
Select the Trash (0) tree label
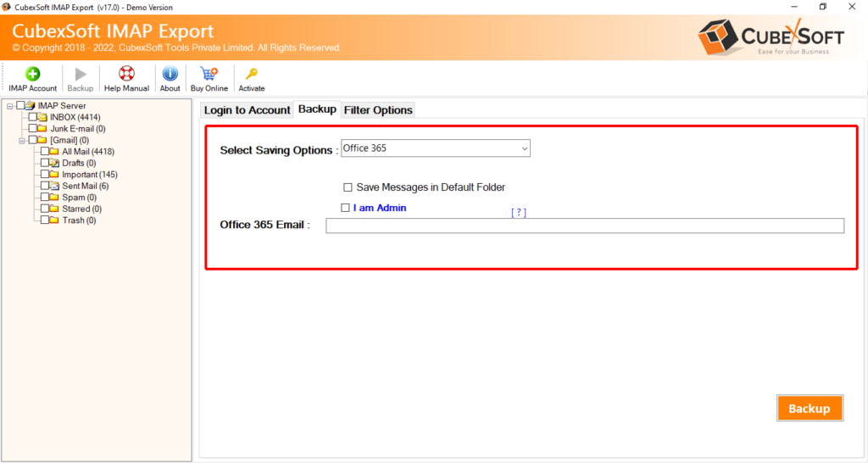coord(79,220)
